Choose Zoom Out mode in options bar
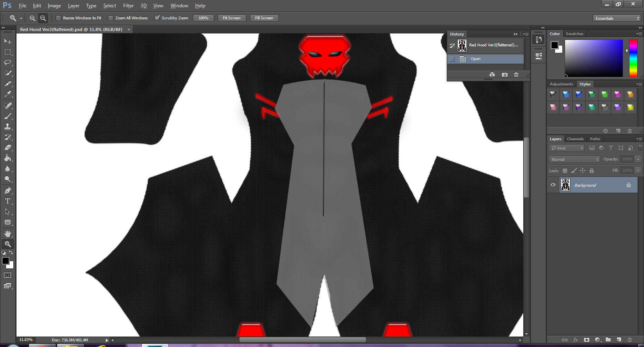This screenshot has height=347, width=644. tap(43, 18)
